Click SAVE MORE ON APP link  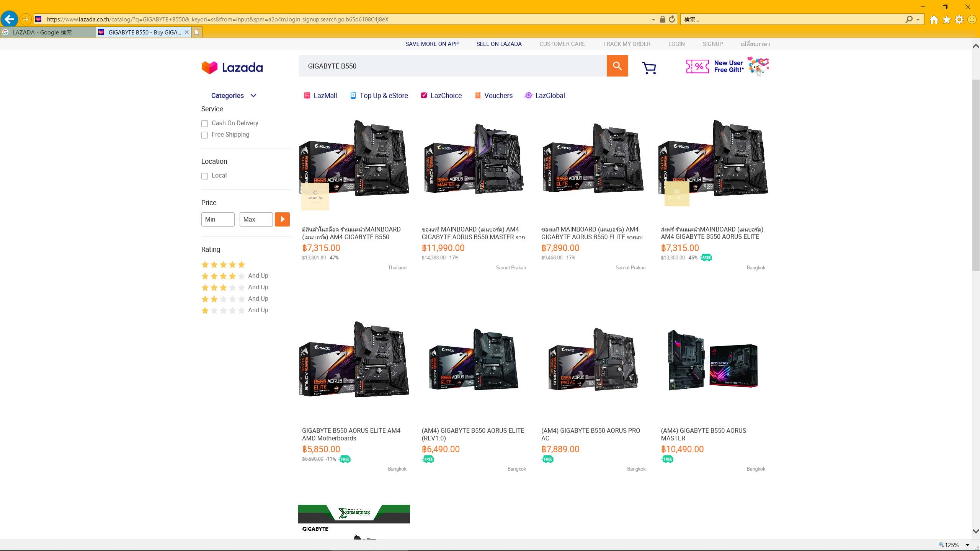[432, 44]
